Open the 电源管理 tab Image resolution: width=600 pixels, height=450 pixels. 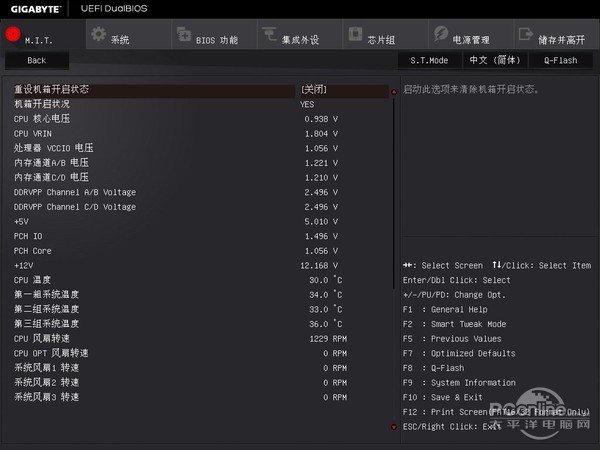(x=471, y=34)
